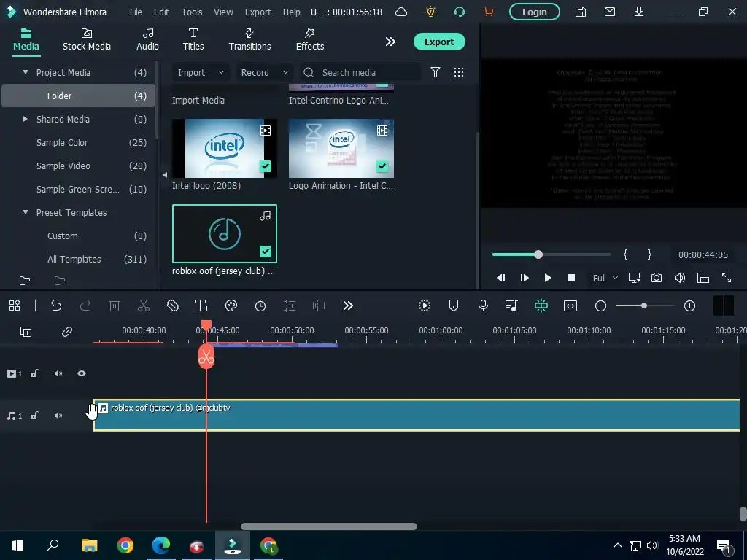This screenshot has width=747, height=560.
Task: Click the filter media funnel icon
Action: coord(435,72)
